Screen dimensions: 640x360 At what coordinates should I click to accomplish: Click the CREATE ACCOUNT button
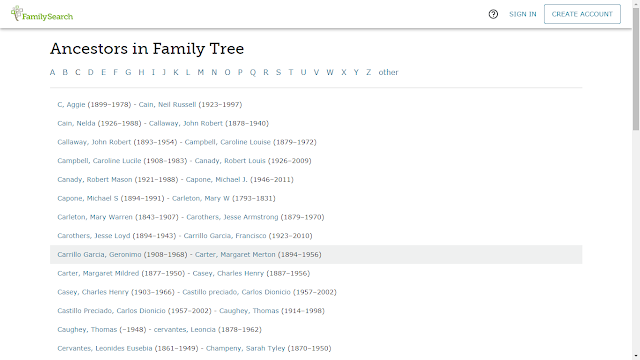tap(582, 14)
